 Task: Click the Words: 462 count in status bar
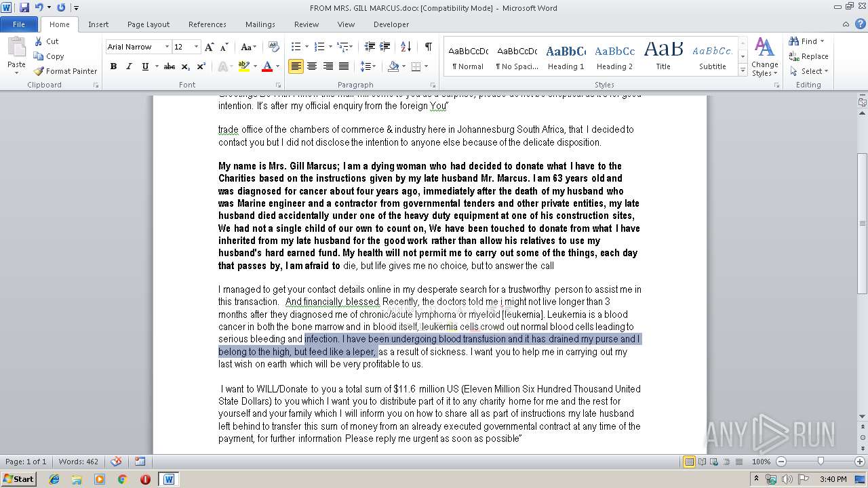tap(79, 462)
